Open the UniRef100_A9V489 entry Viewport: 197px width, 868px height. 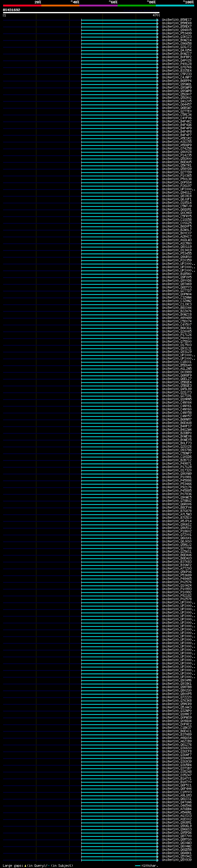[x=176, y=318]
